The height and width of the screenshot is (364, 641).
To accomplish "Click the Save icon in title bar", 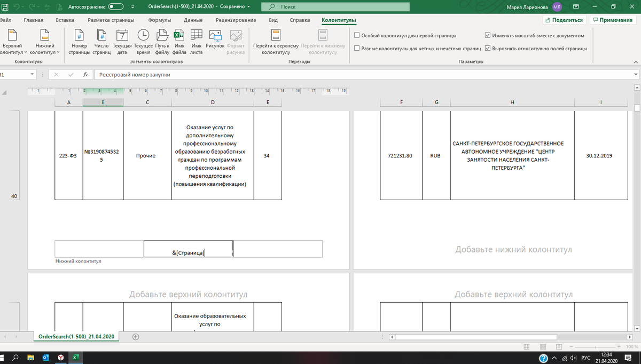I will (5, 7).
